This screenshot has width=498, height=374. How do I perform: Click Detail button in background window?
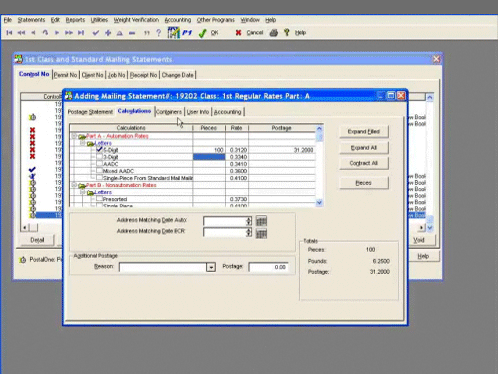point(37,240)
